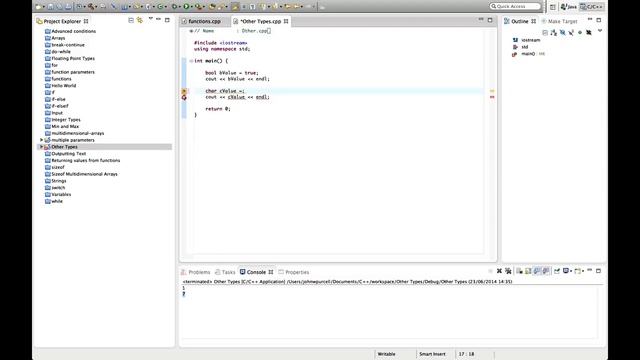This screenshot has width=640, height=360.
Task: Select main() in the Outline
Action: (x=528, y=54)
